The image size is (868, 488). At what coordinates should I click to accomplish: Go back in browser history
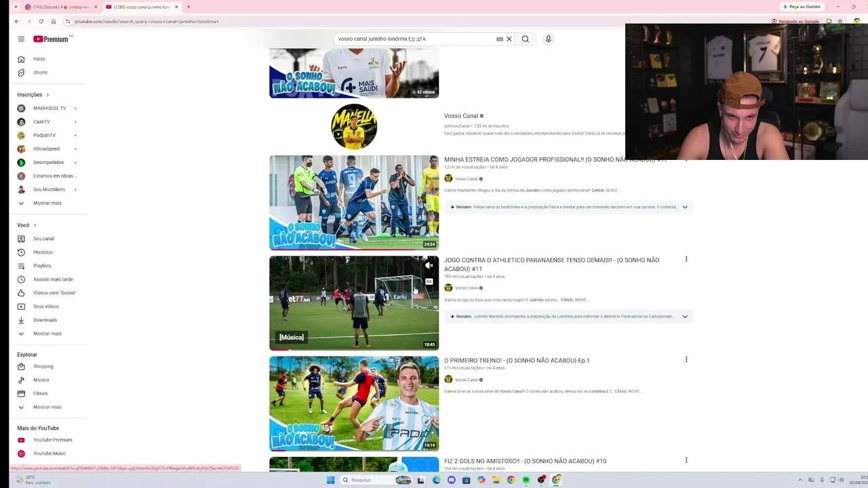point(17,21)
